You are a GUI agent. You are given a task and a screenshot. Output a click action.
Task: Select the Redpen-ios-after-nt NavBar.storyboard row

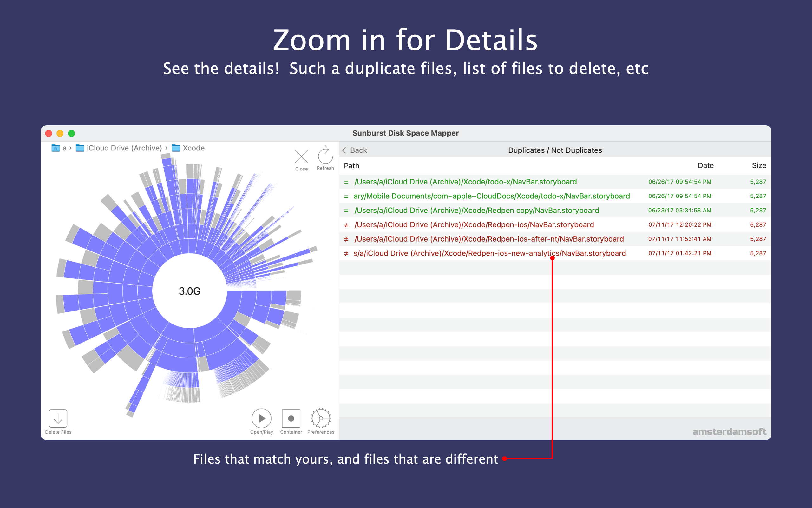click(x=555, y=239)
